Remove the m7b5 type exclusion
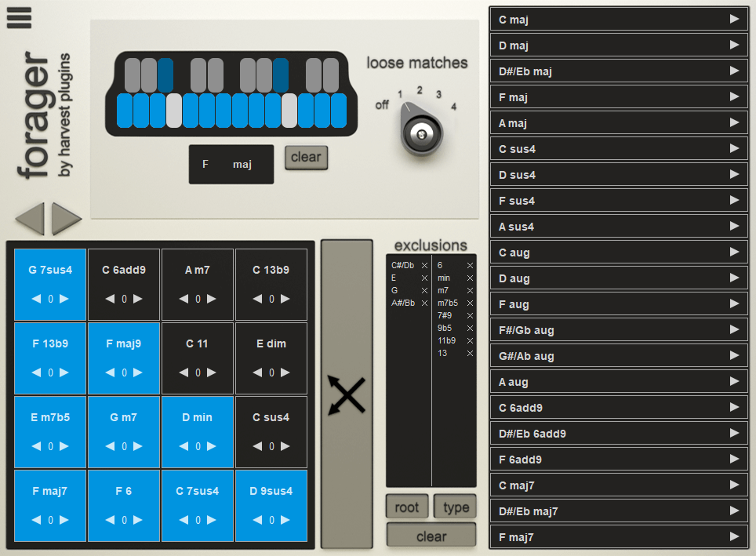This screenshot has height=556, width=756. pos(470,303)
